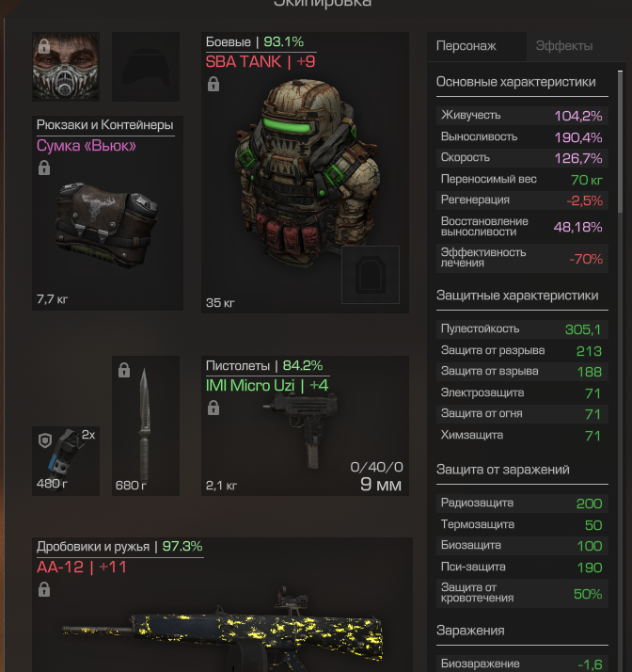This screenshot has height=672, width=632.
Task: Click the SBA TANK armor image
Action: [307, 171]
